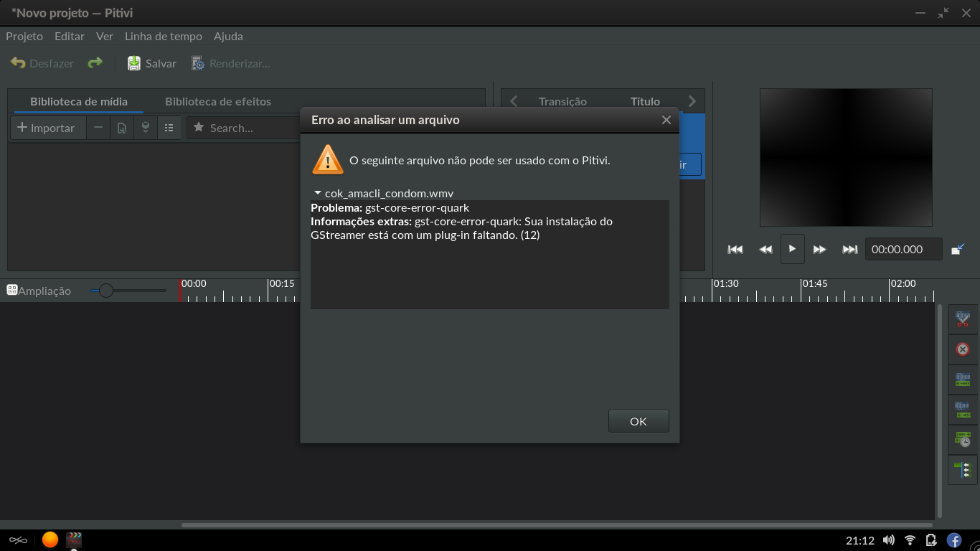Click the timeline horizontal scrollbar
Image resolution: width=980 pixels, height=551 pixels.
pyautogui.click(x=557, y=525)
